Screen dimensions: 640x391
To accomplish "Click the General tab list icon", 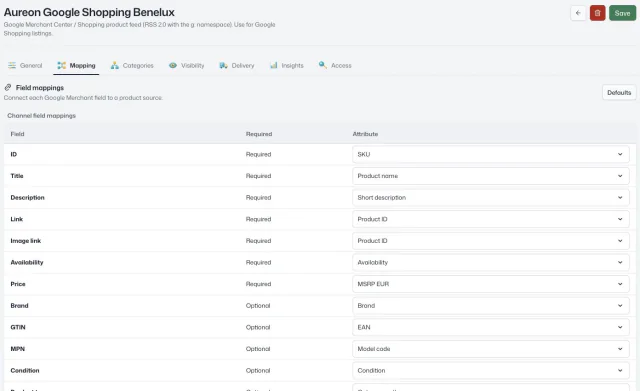I will (x=12, y=65).
